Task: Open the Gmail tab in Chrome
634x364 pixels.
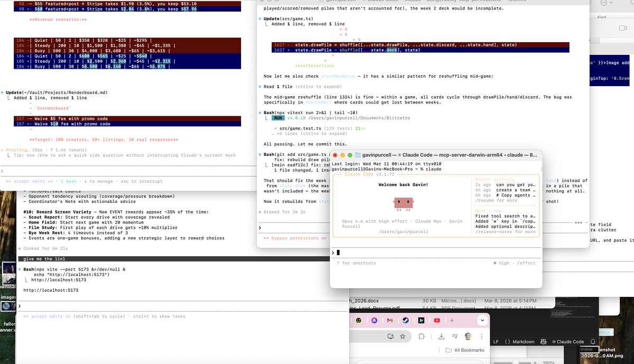Action: point(390,320)
